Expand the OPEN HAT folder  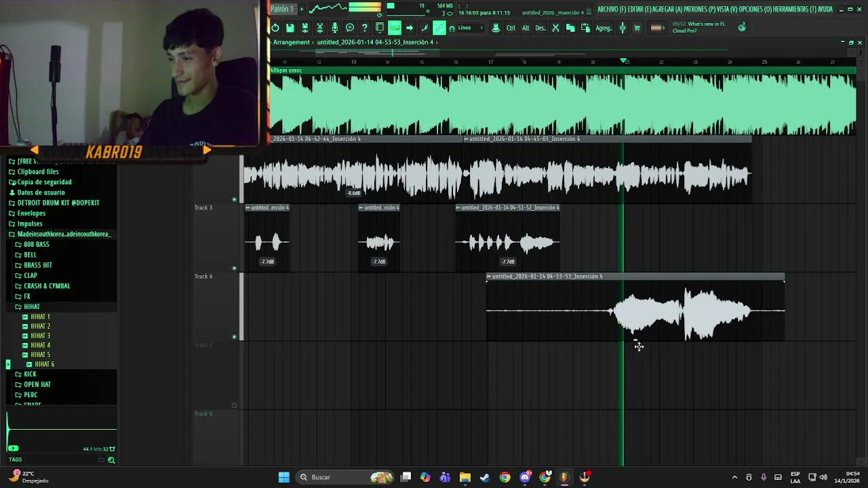pos(37,384)
